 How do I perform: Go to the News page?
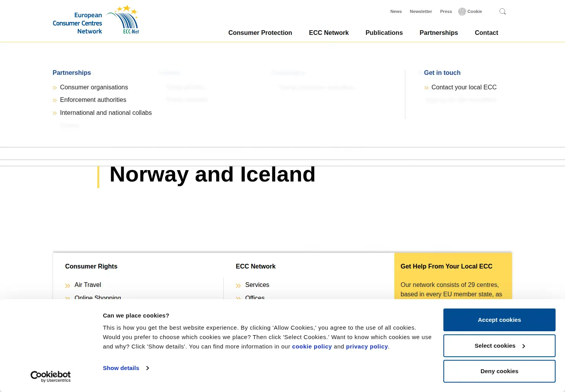tap(396, 11)
